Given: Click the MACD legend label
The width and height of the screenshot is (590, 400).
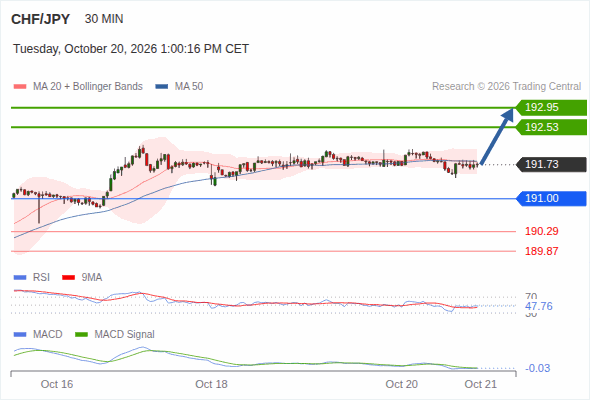Looking at the screenshot, I should (48, 334).
